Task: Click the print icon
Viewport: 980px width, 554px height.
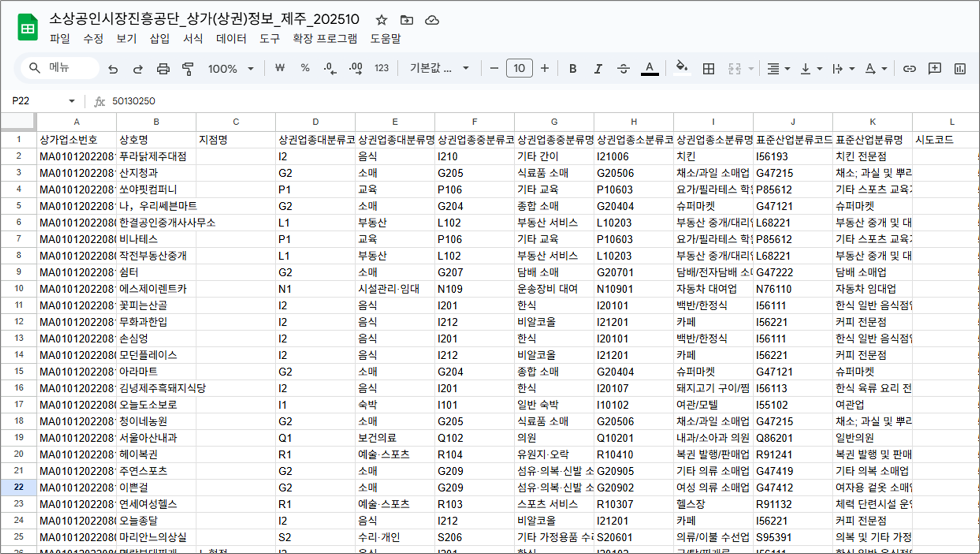Action: pyautogui.click(x=163, y=69)
